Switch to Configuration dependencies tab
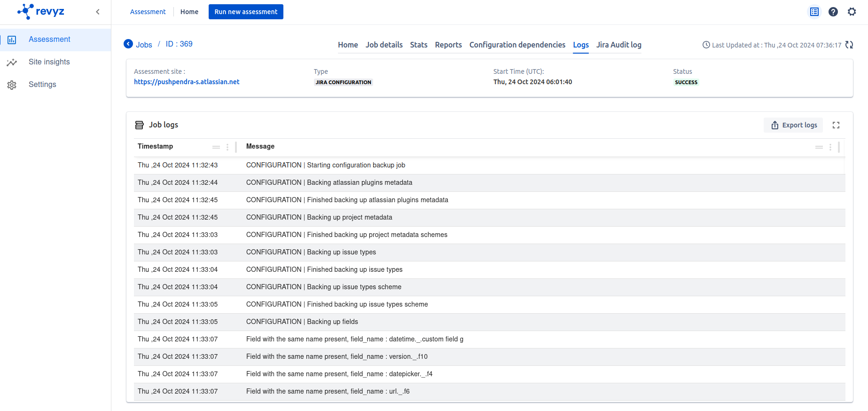 [x=517, y=45]
